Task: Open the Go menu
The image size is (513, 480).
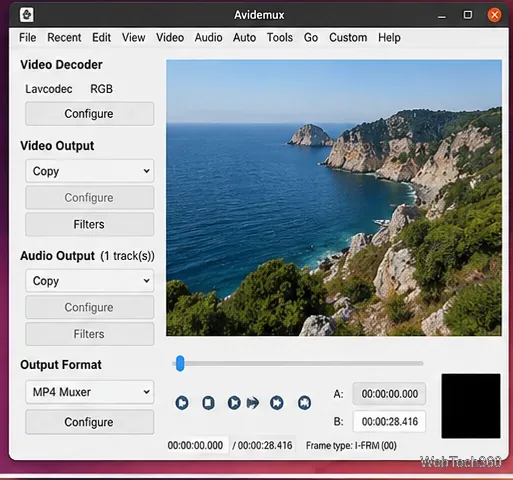Action: click(311, 37)
